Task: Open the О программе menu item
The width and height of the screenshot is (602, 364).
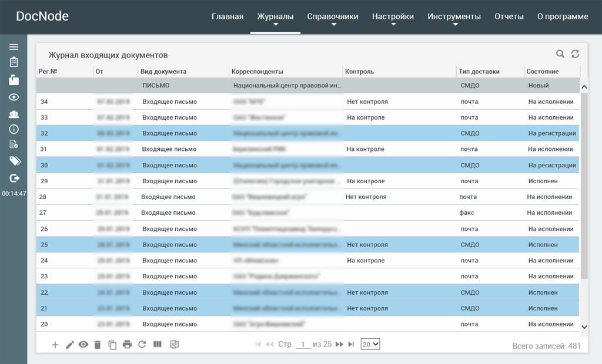Action: [x=563, y=16]
